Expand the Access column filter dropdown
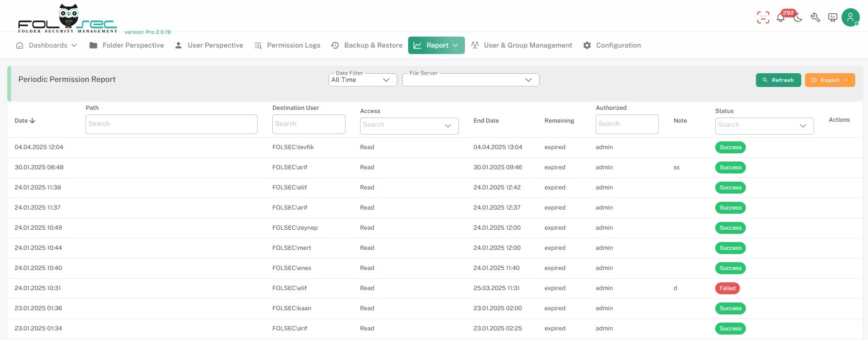 (409, 126)
